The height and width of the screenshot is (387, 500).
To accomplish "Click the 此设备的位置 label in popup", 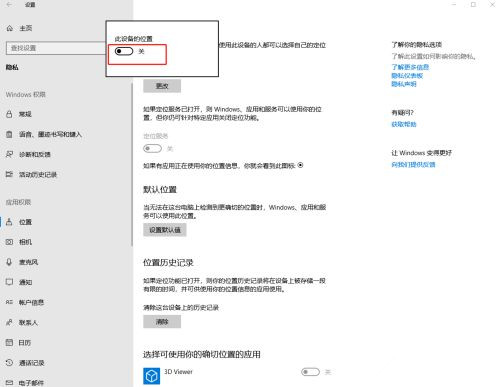I will [133, 39].
